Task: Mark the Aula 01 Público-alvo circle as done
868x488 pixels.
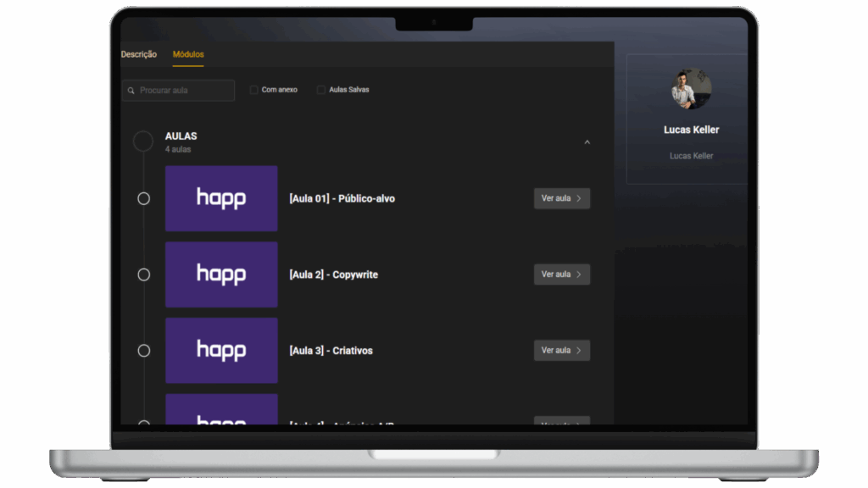Action: pyautogui.click(x=143, y=198)
